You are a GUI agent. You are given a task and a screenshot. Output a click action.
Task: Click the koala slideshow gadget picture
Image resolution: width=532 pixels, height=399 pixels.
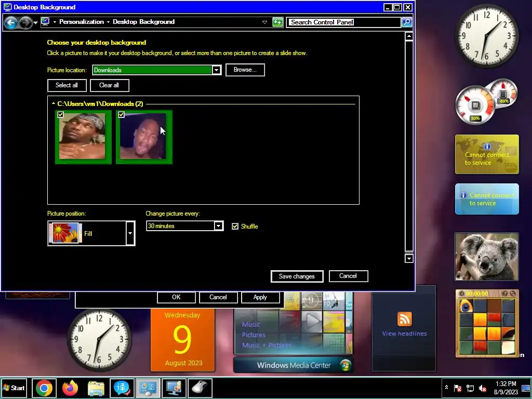pyautogui.click(x=487, y=257)
